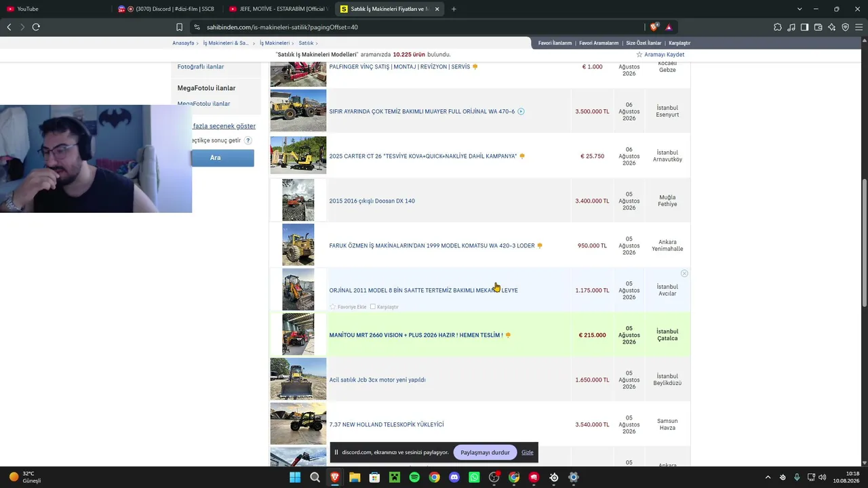Click the Komatsu WA 420-3 thumbnail

298,245
